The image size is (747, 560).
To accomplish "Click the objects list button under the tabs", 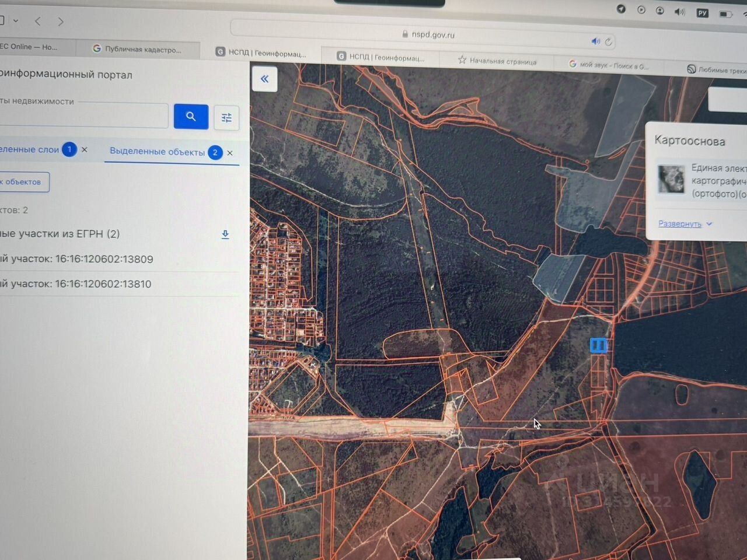I will click(x=23, y=182).
